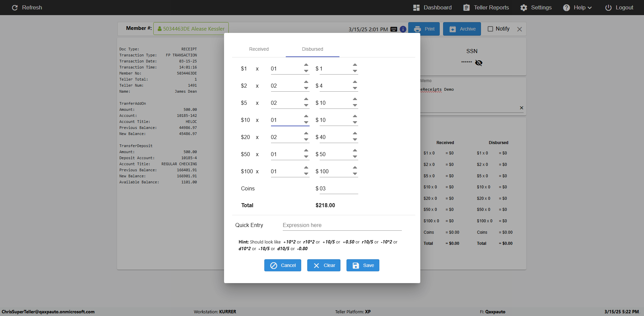Clear the memo field with X icon

click(522, 108)
